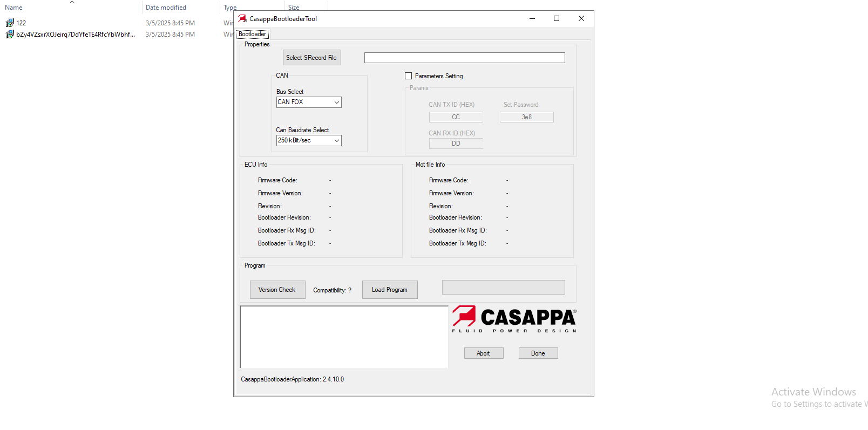This screenshot has width=868, height=430.
Task: Click the Mot file Info Bootloader Tx Msg ID label
Action: coord(458,243)
